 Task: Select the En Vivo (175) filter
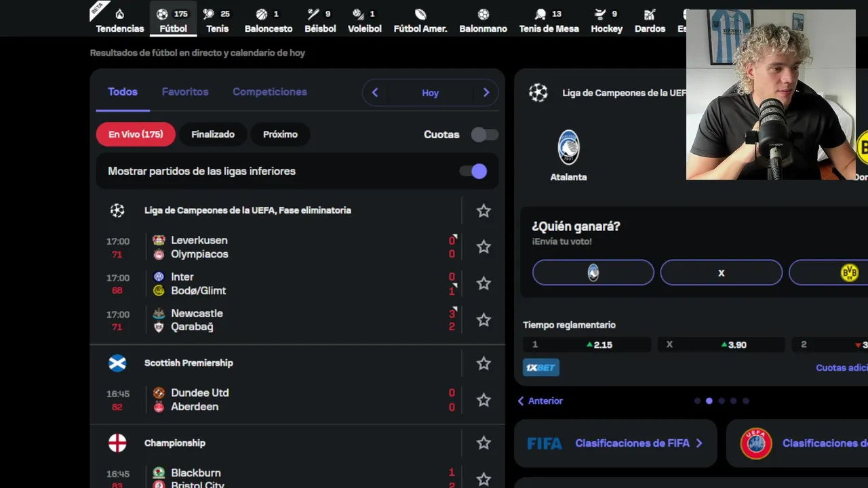click(x=136, y=134)
